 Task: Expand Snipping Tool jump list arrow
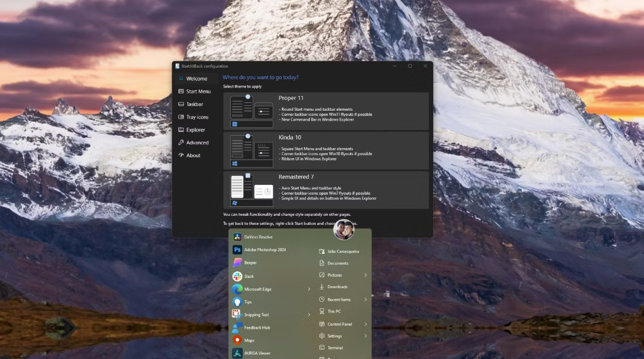(x=309, y=315)
